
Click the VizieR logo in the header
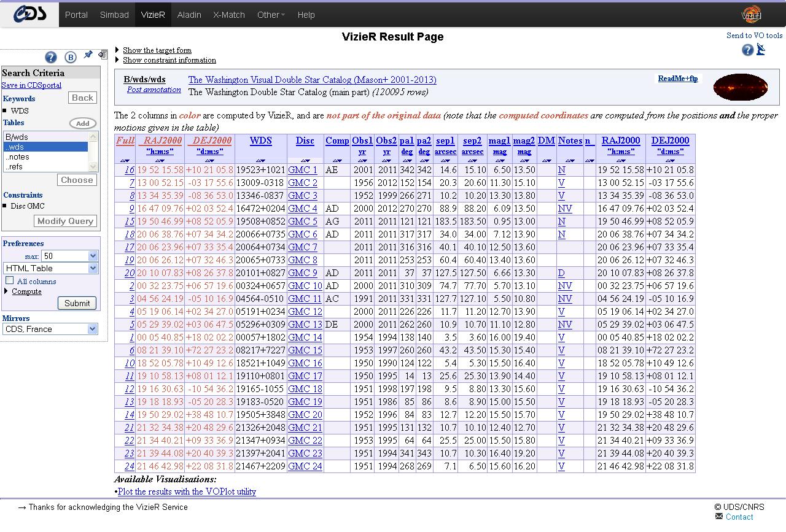click(x=752, y=14)
